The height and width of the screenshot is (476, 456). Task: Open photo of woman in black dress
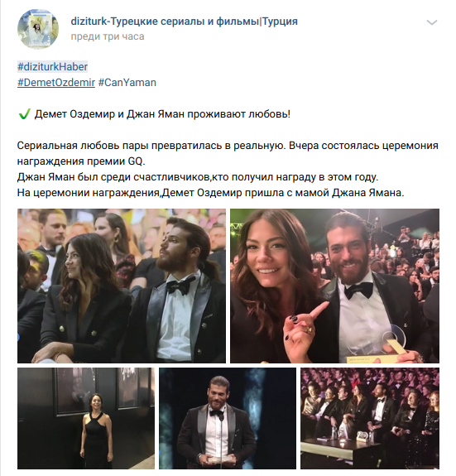[86, 418]
